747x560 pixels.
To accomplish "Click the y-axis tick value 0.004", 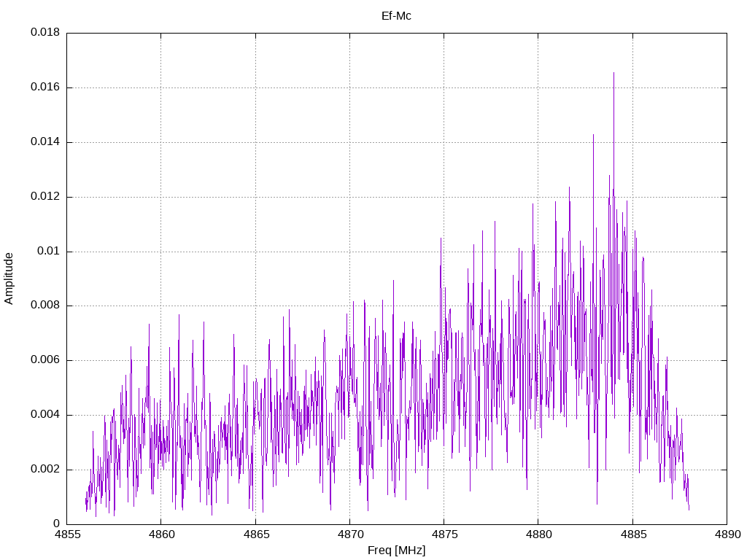I will pyautogui.click(x=45, y=415).
